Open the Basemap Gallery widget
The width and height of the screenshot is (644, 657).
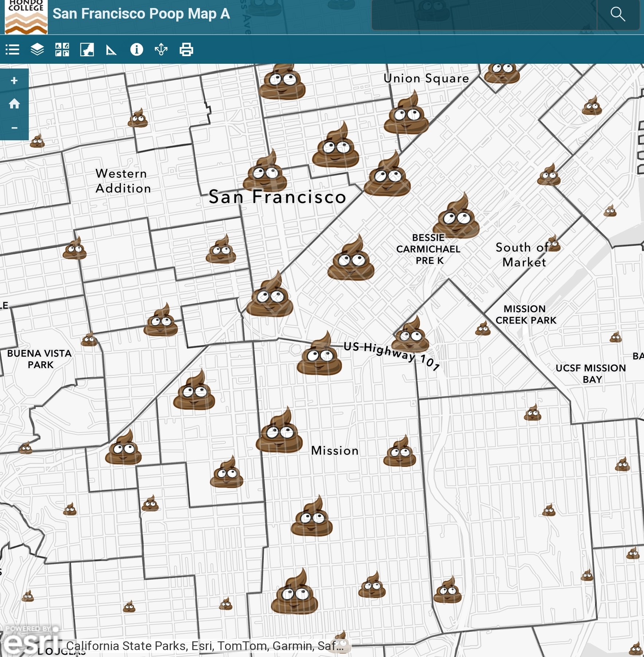[62, 50]
